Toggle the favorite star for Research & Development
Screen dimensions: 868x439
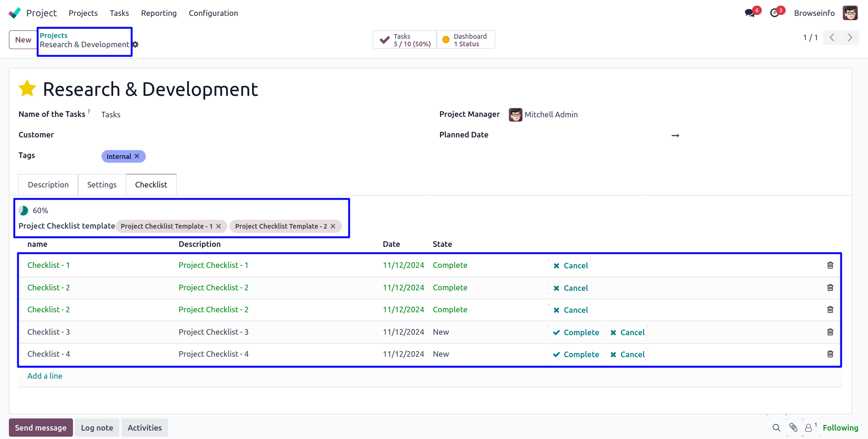(27, 88)
